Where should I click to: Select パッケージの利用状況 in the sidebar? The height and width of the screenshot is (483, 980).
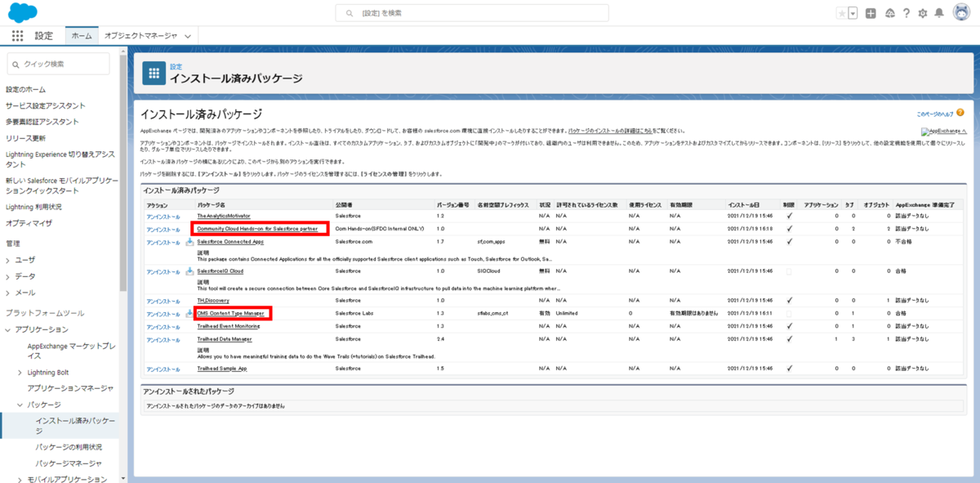click(x=69, y=447)
